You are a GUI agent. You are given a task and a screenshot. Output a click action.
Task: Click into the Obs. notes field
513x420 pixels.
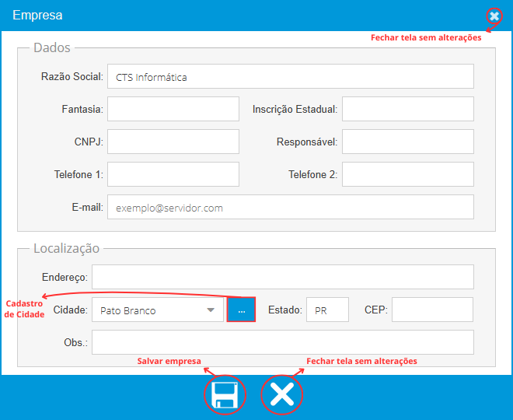click(x=282, y=342)
